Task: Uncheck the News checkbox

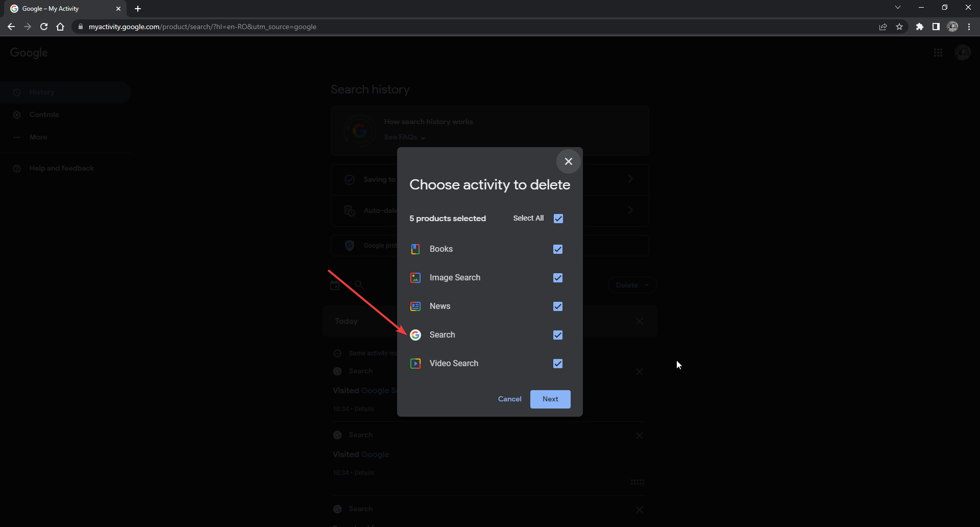Action: point(558,306)
